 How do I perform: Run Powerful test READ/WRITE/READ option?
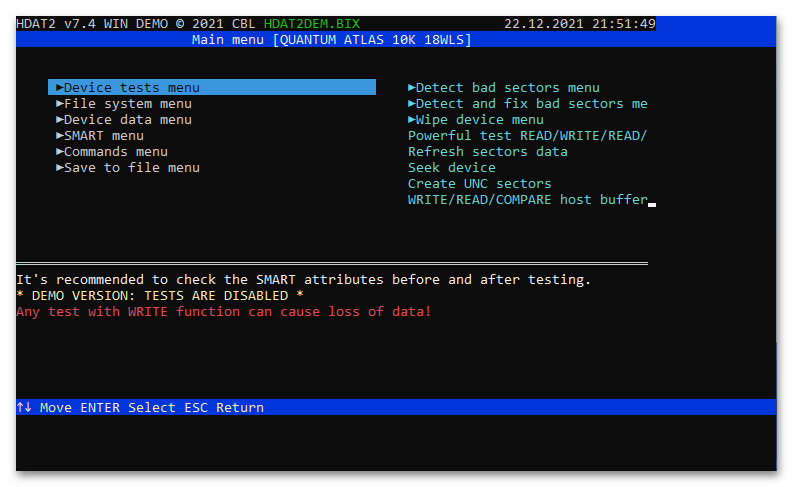point(527,136)
